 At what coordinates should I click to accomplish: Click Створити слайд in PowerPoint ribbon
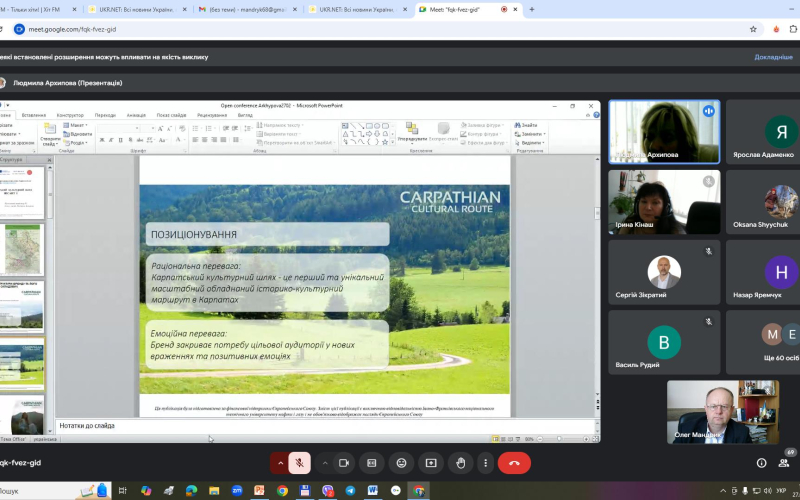50,134
